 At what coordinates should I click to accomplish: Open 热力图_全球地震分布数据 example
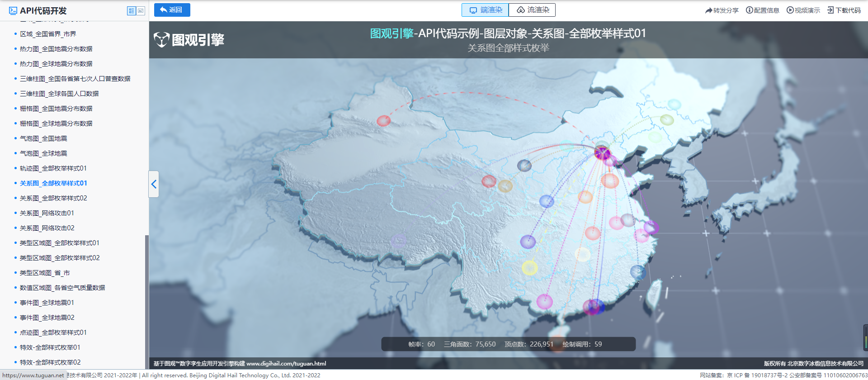pos(56,64)
